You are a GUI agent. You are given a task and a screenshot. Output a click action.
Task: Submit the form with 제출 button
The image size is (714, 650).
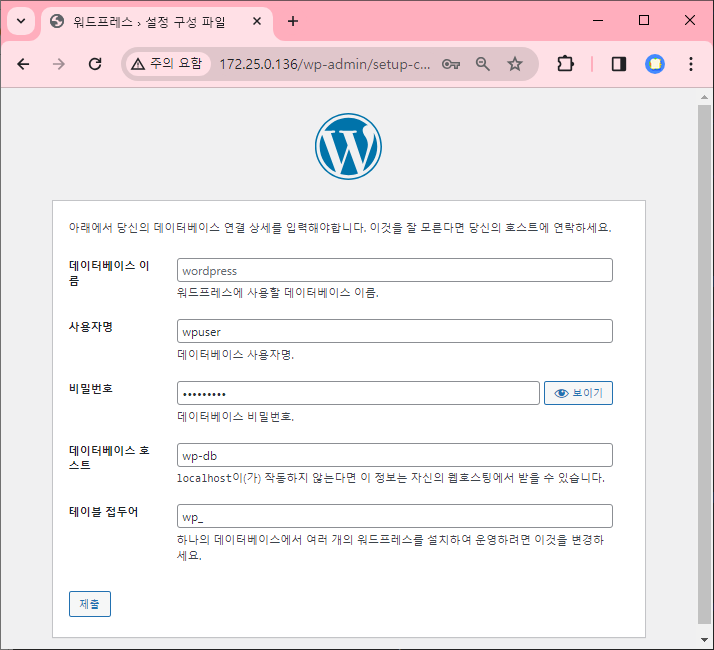(90, 604)
